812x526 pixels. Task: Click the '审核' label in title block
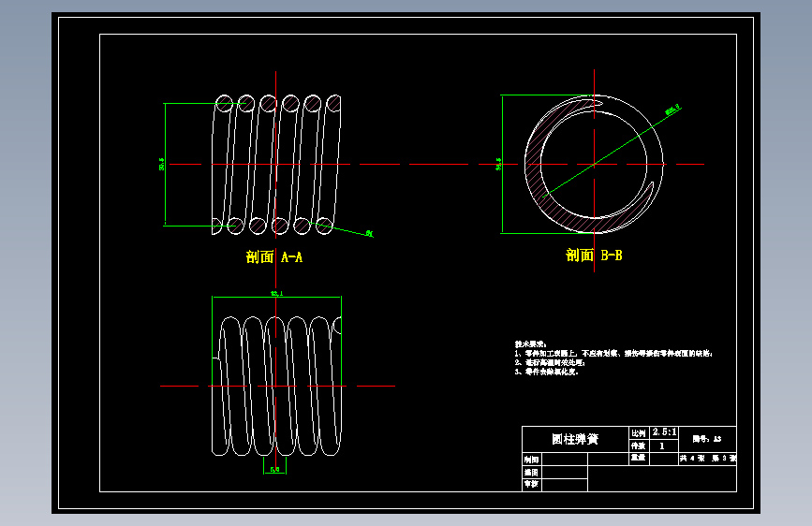tap(531, 484)
